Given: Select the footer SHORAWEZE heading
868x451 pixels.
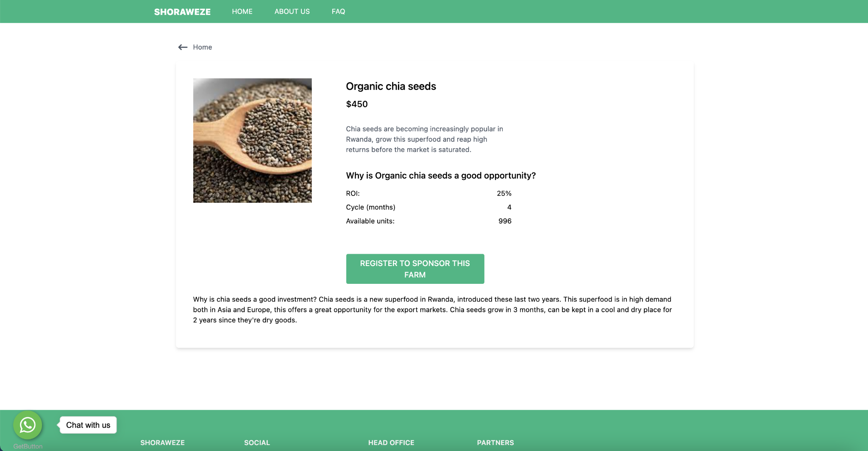Looking at the screenshot, I should pyautogui.click(x=162, y=443).
